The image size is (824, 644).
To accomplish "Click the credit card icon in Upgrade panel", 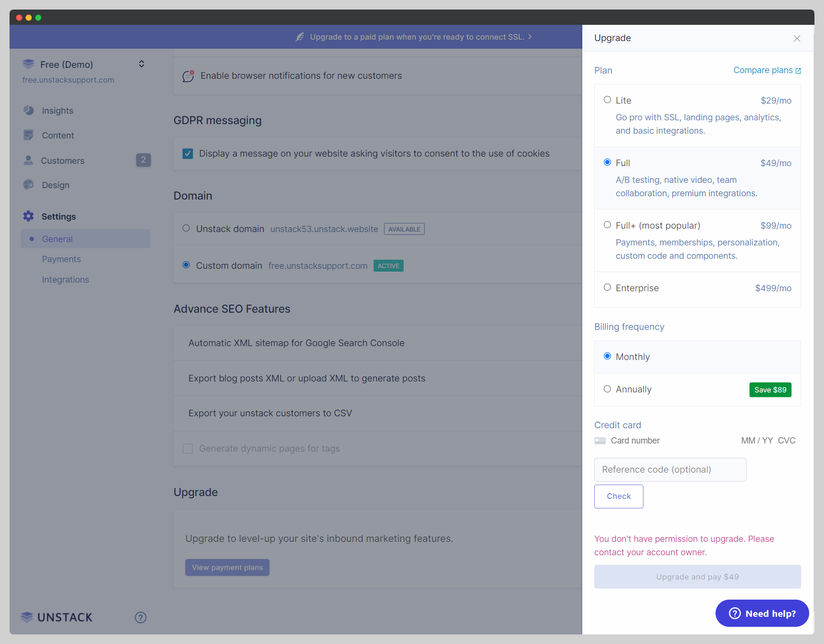I will [x=600, y=440].
